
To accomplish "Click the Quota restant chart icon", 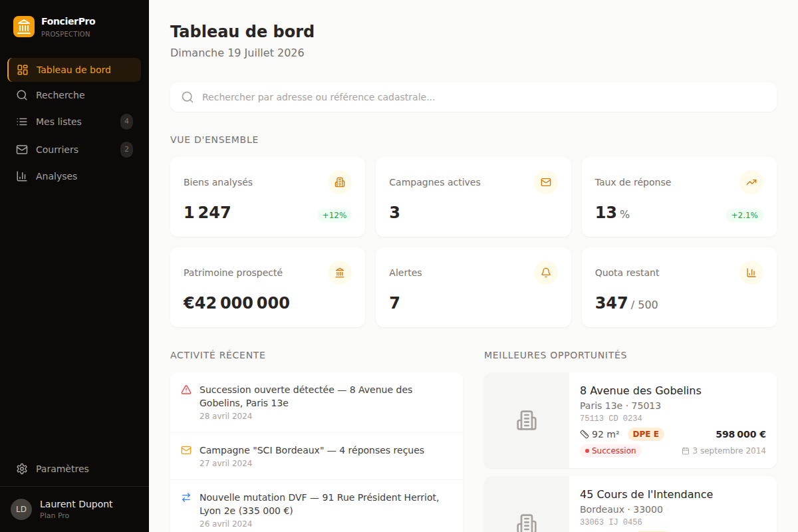I will pos(751,273).
